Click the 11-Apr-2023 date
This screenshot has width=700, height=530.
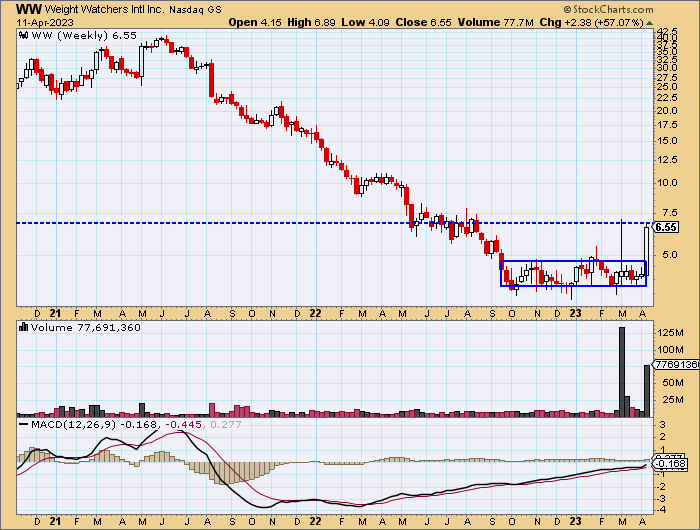(x=45, y=22)
